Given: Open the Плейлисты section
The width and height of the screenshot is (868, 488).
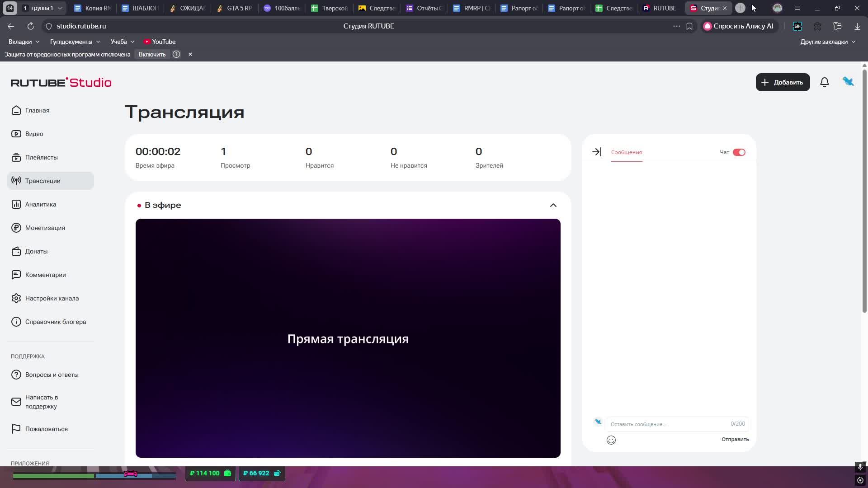Looking at the screenshot, I should pos(42,157).
